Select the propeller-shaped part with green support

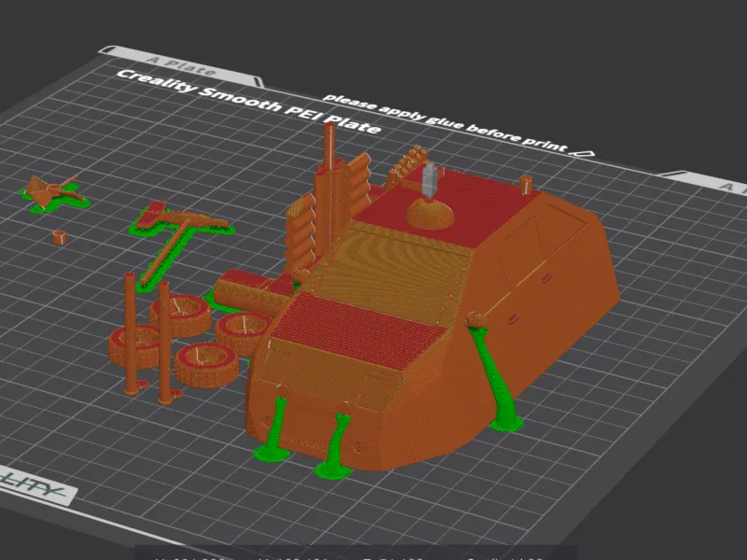(53, 193)
